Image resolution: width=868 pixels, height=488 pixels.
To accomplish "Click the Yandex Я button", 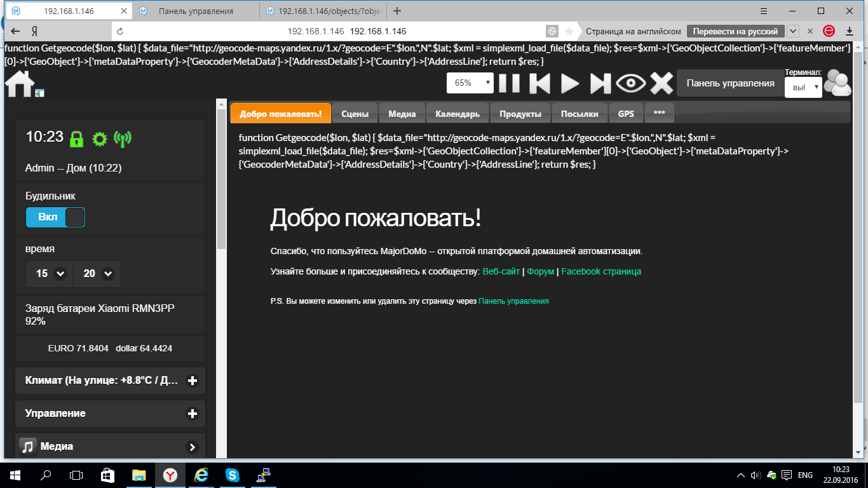I will point(36,31).
